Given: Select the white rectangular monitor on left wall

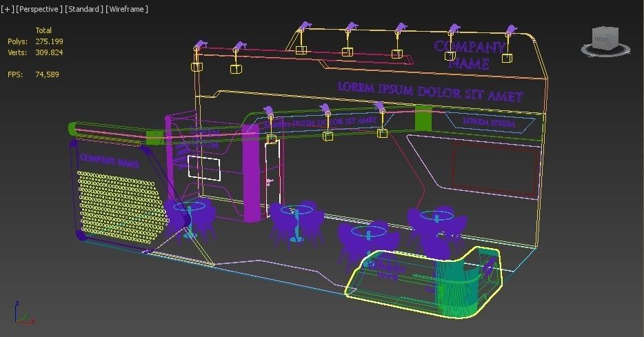Looking at the screenshot, I should pyautogui.click(x=204, y=168).
